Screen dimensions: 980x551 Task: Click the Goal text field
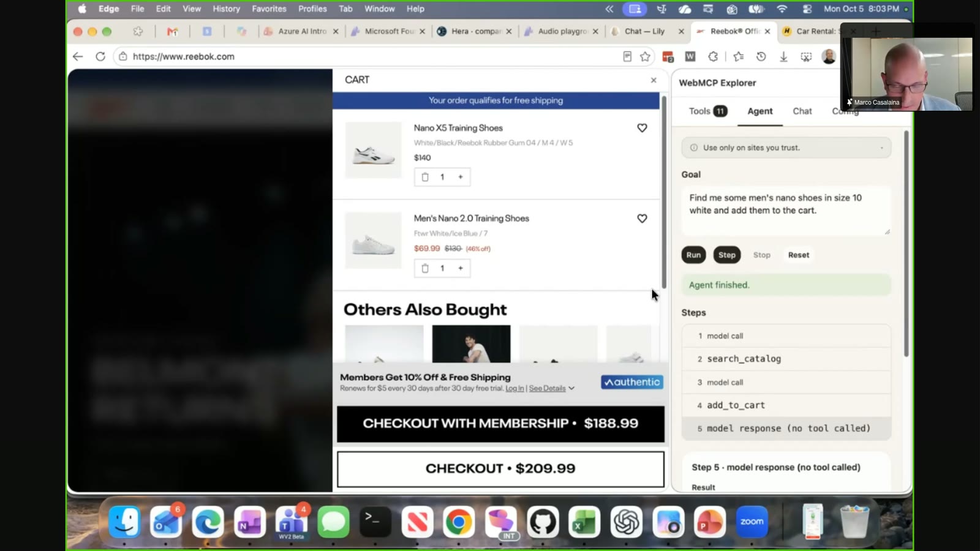pos(786,211)
